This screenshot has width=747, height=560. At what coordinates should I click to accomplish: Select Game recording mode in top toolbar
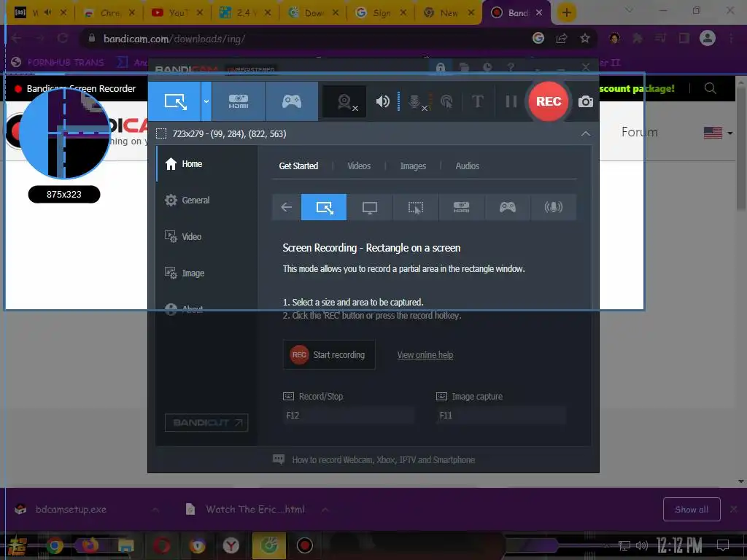pyautogui.click(x=292, y=101)
